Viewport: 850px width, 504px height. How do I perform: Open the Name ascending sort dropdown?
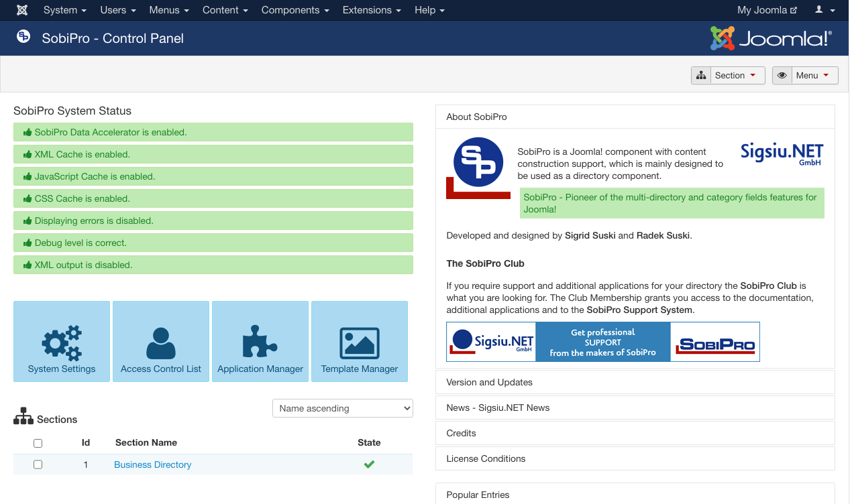tap(343, 408)
